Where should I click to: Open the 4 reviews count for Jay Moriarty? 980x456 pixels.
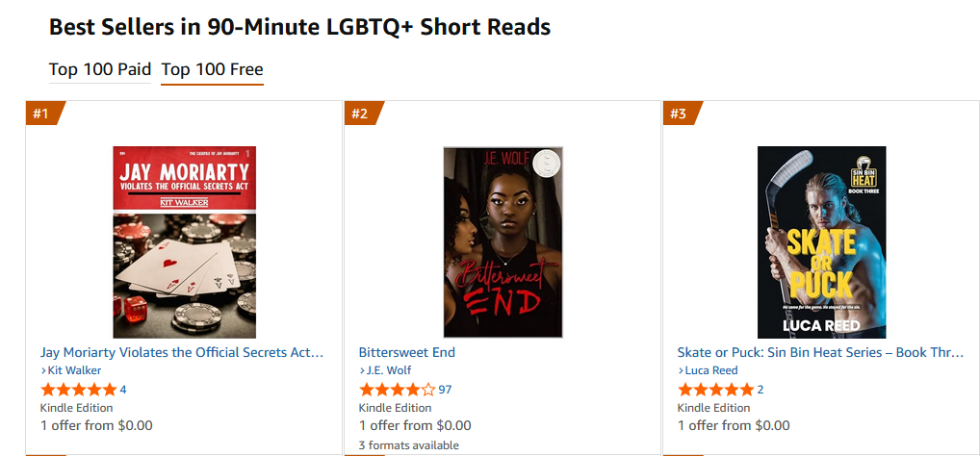click(x=123, y=390)
